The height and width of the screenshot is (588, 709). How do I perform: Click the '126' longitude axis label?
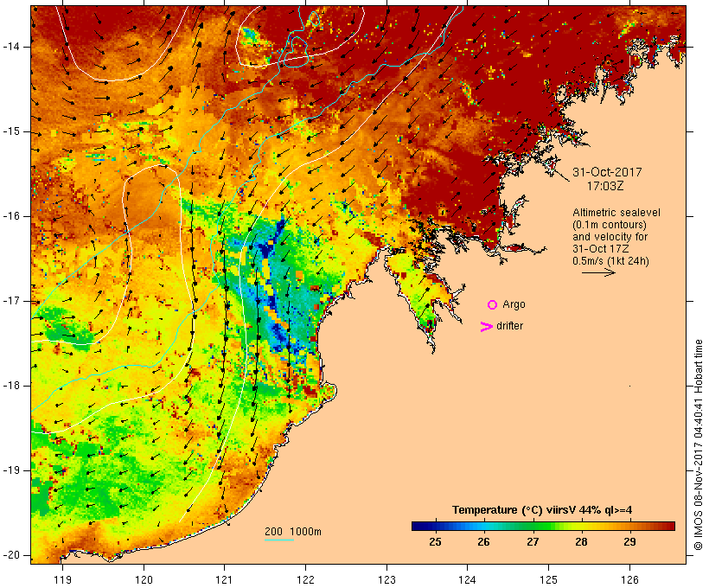(x=629, y=579)
